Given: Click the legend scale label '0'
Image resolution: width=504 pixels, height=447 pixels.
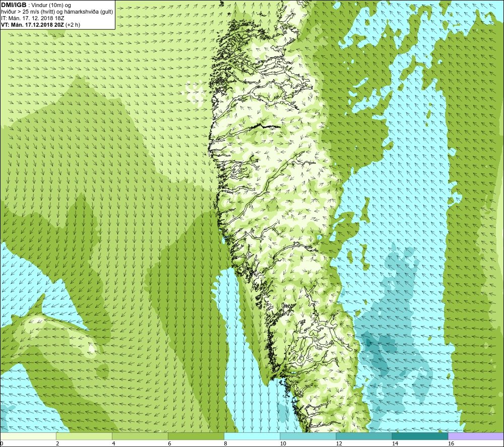Looking at the screenshot, I should click(2, 443).
